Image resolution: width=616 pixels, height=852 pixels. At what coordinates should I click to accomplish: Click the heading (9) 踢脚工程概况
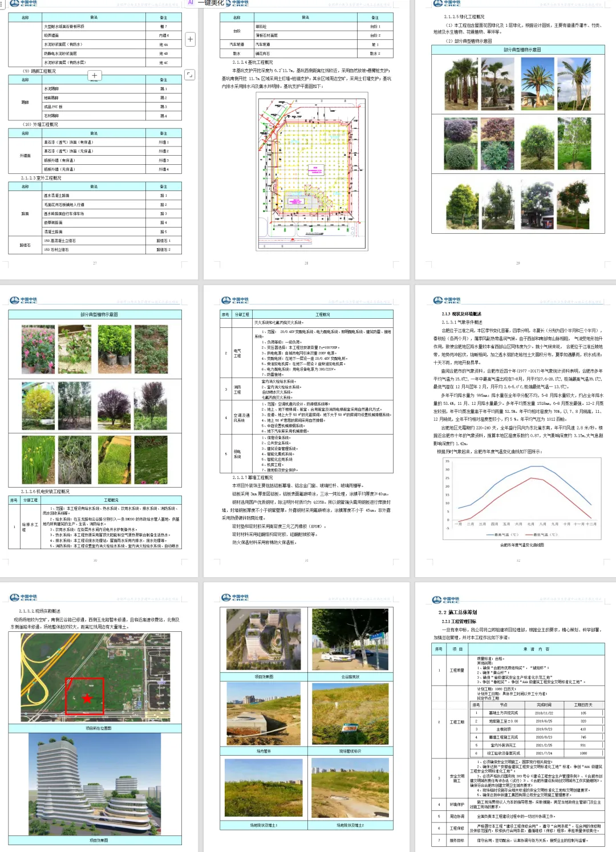tap(39, 71)
